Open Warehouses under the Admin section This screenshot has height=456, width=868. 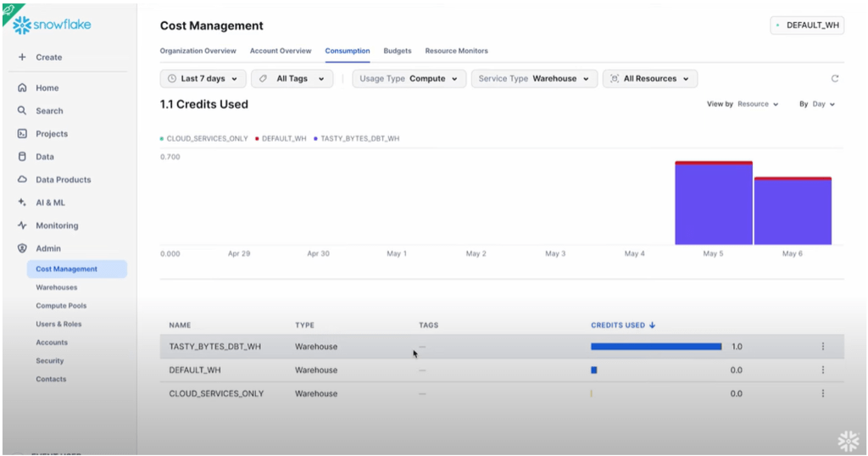[x=56, y=287]
